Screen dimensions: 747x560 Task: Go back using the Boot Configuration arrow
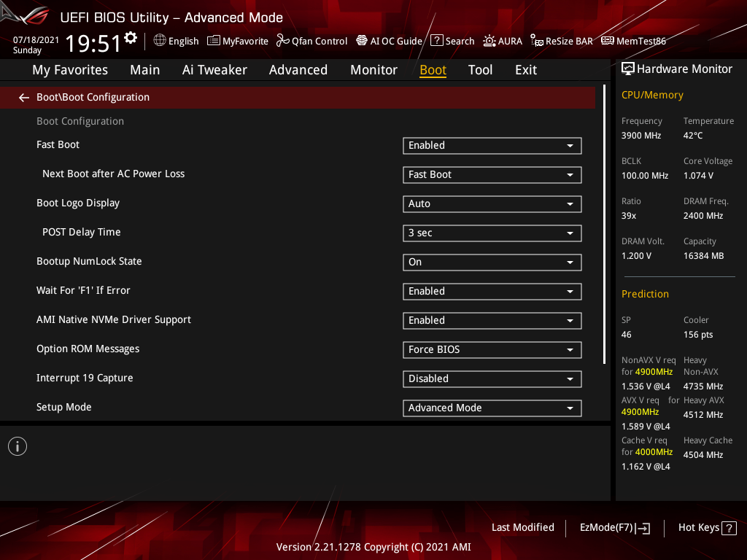coord(23,96)
